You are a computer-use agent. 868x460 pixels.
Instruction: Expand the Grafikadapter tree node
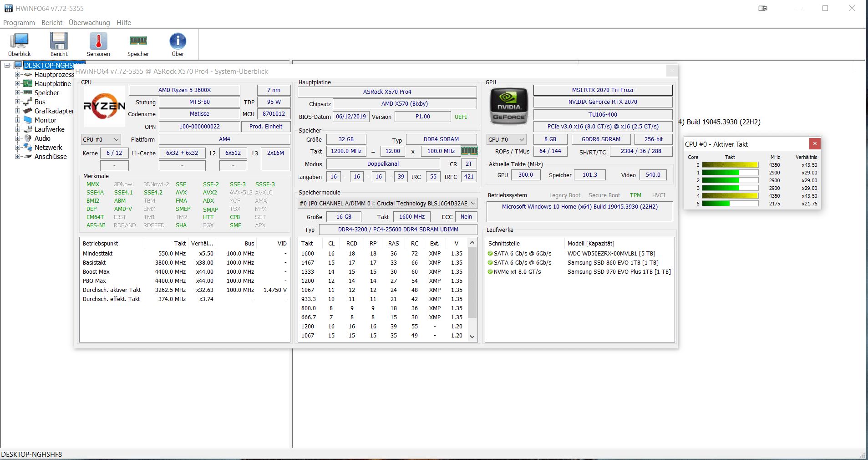pyautogui.click(x=17, y=111)
